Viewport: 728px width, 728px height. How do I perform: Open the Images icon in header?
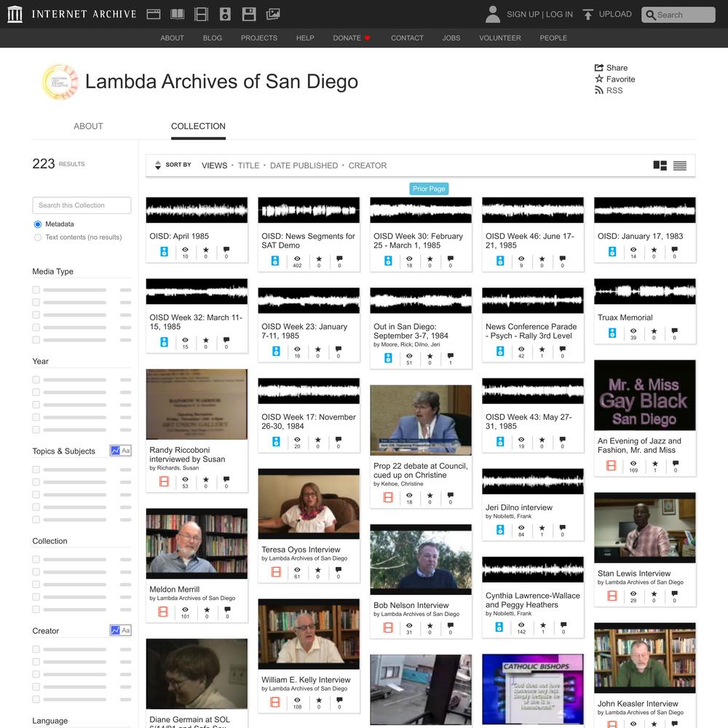(273, 15)
